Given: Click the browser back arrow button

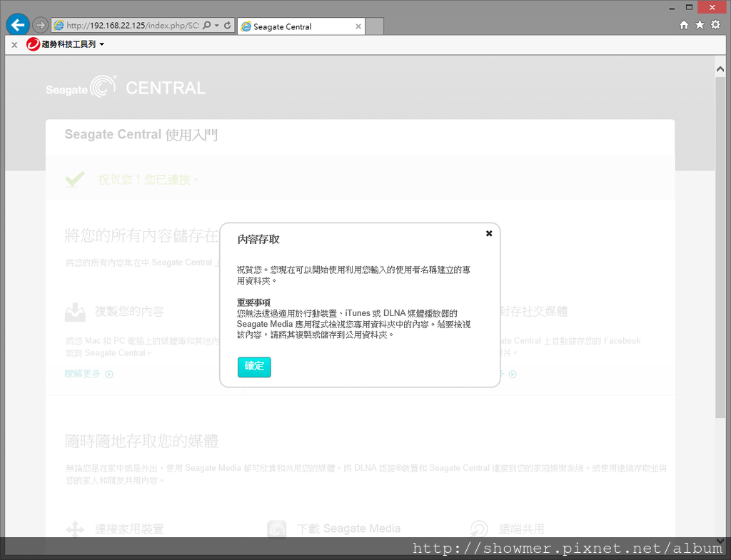Looking at the screenshot, I should [18, 25].
